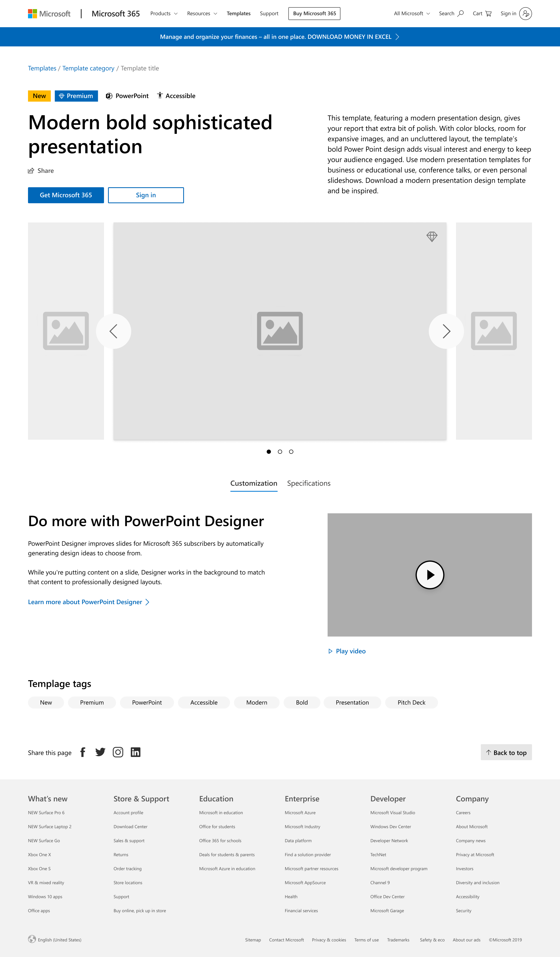Expand the Resources dropdown menu
The height and width of the screenshot is (957, 560).
point(202,14)
